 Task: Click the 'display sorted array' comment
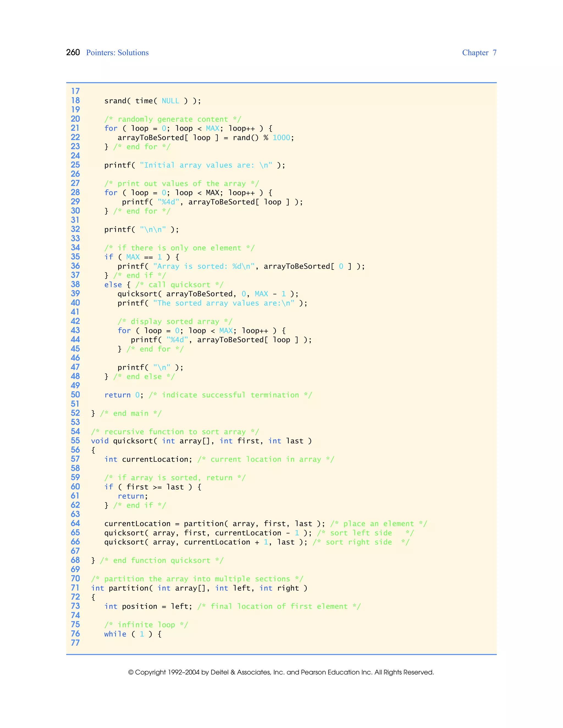tap(175, 321)
